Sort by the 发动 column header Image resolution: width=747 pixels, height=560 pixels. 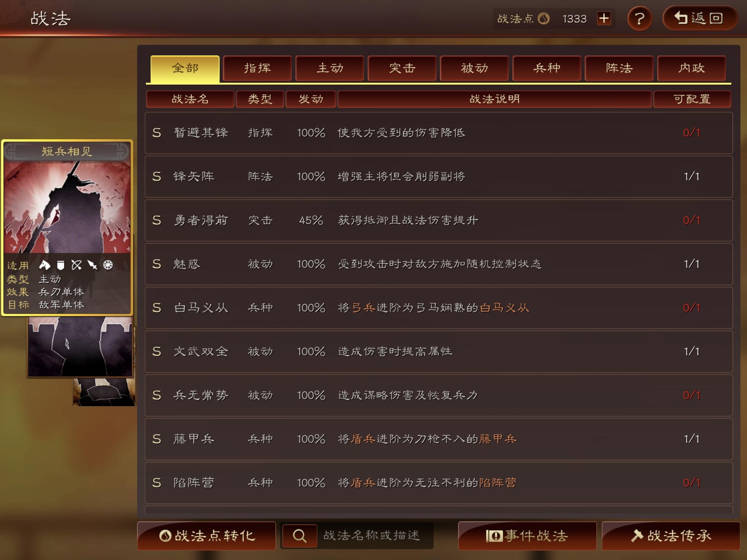point(311,99)
